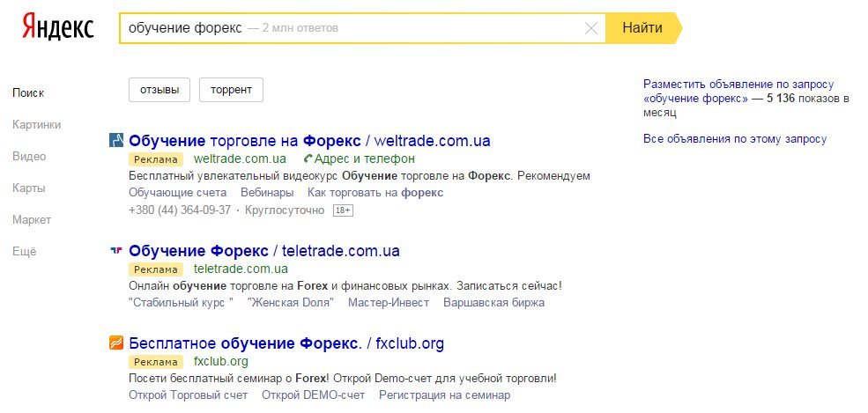Open the Регистрация на семинар sitelink
Image resolution: width=868 pixels, height=413 pixels.
(444, 395)
